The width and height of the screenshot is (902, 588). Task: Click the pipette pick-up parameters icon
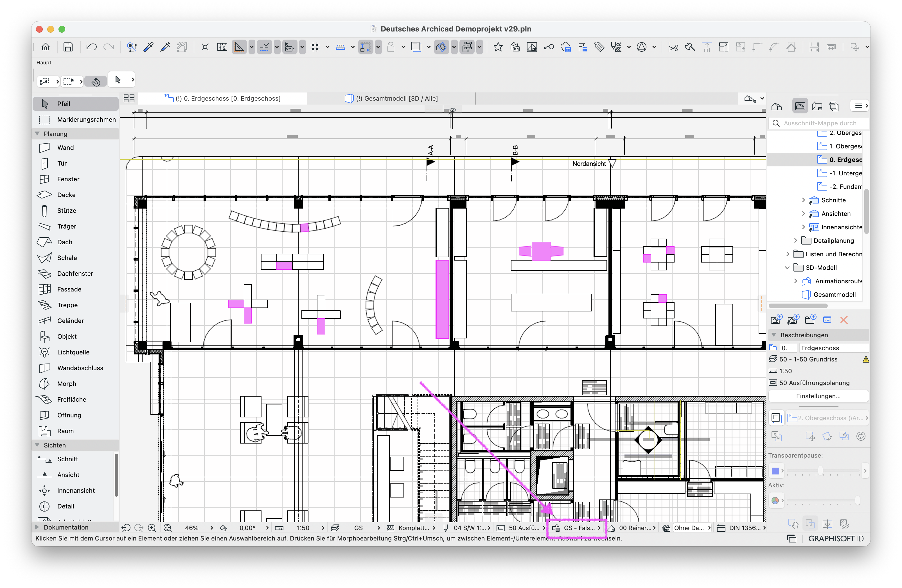(148, 47)
